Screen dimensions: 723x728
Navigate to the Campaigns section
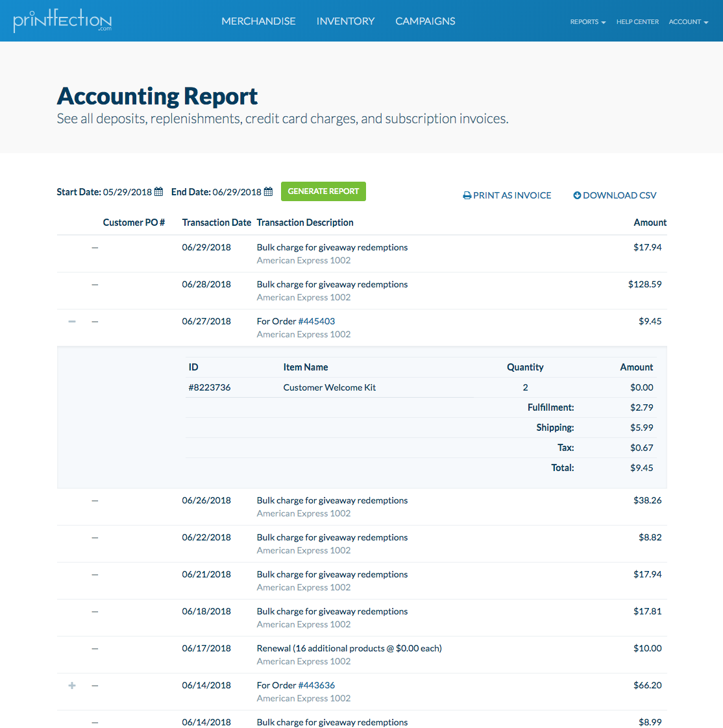point(425,21)
